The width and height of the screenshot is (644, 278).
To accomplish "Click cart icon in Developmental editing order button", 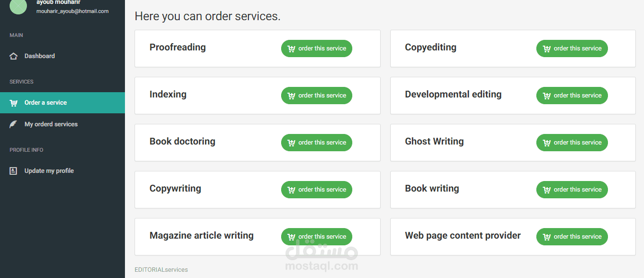I will click(546, 96).
